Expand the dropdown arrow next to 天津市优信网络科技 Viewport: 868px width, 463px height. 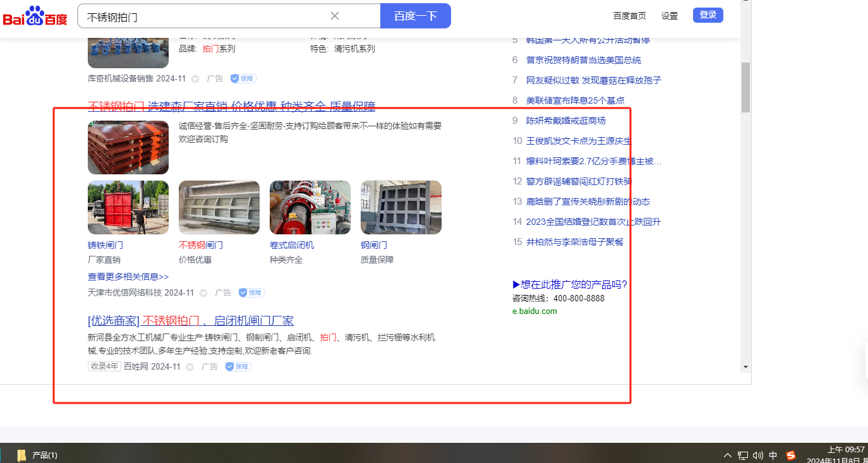pos(203,293)
